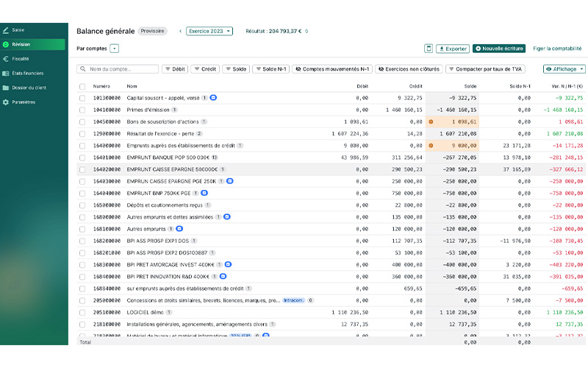Viewport: 588px width, 368px height.
Task: Refresh the Résultat amount icon
Action: pos(306,31)
